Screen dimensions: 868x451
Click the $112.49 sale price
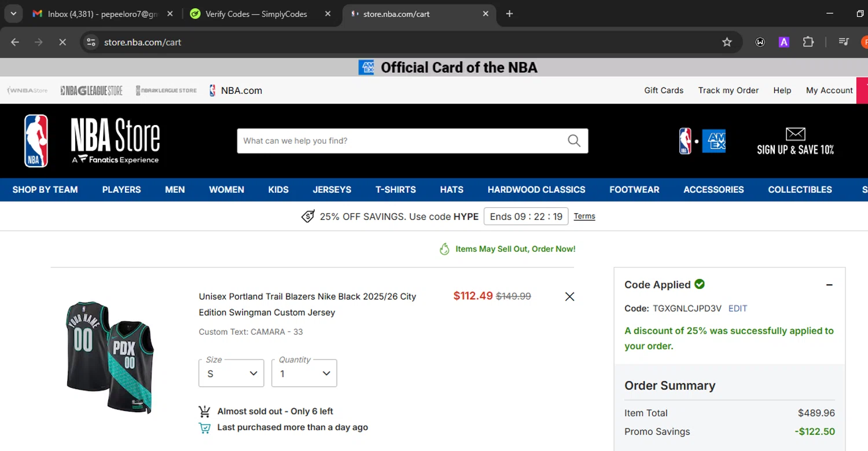pos(473,296)
